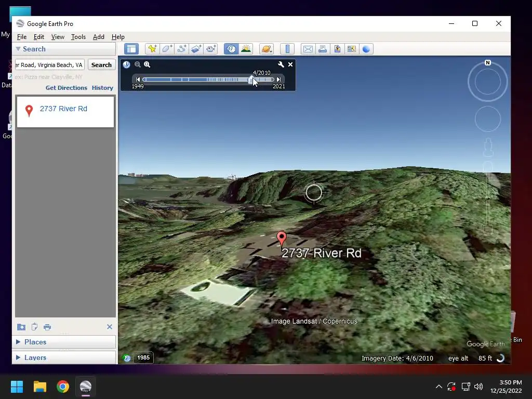Show hidden system tray icons

pos(438,387)
